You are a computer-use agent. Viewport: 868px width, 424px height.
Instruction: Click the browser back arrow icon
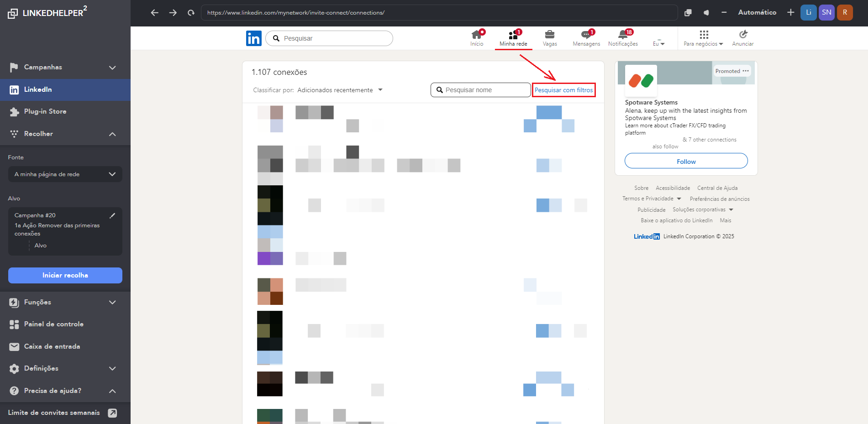pos(154,13)
